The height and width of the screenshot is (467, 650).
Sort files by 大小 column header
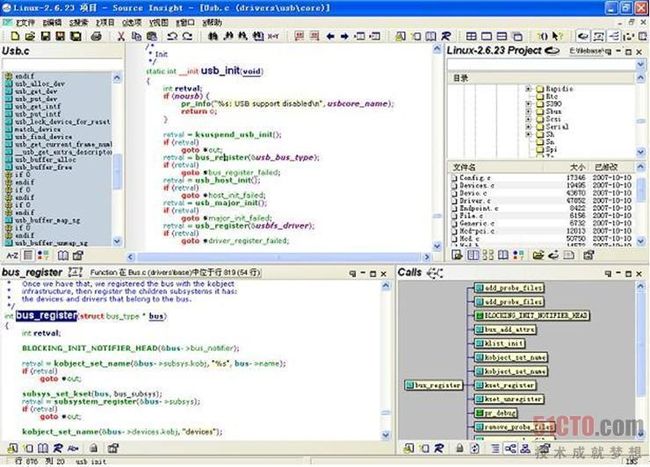(576, 167)
